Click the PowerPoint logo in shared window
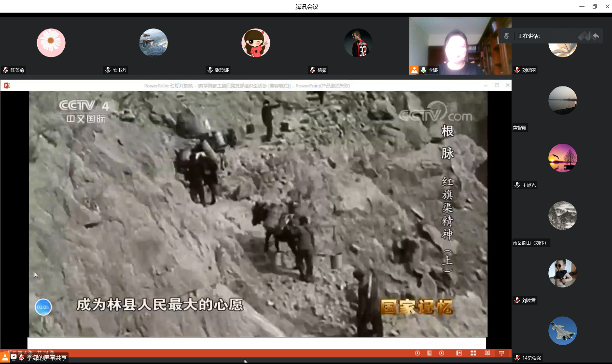This screenshot has width=612, height=364. point(7,85)
